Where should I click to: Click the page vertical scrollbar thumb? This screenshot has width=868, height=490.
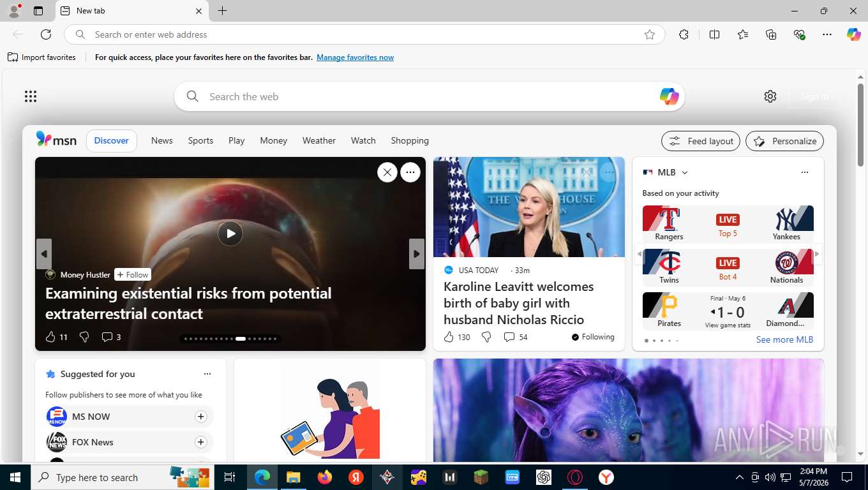point(860,125)
